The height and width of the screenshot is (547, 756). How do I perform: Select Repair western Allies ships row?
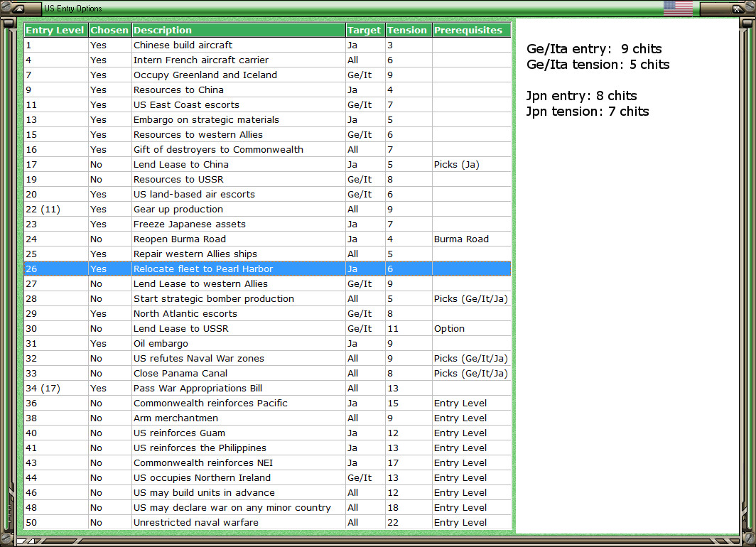tap(268, 254)
